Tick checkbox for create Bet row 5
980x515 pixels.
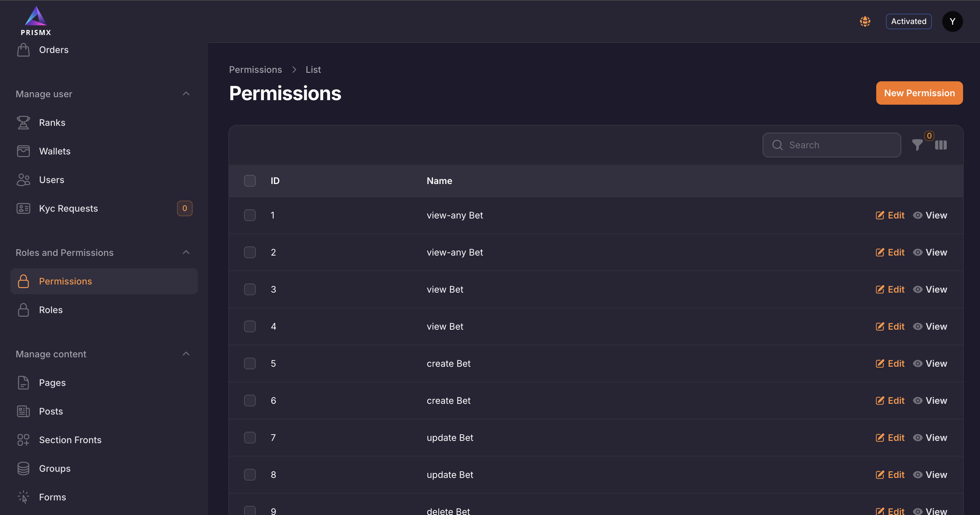point(250,363)
